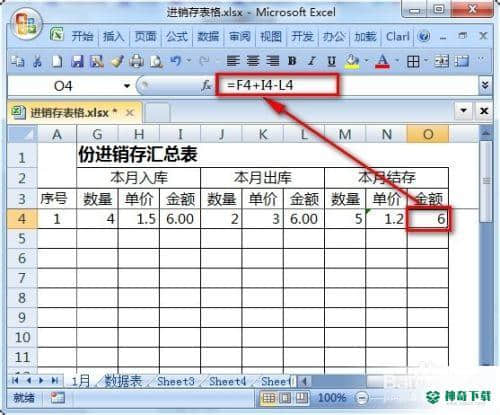Open the 公式 ribbon tab

tap(177, 36)
